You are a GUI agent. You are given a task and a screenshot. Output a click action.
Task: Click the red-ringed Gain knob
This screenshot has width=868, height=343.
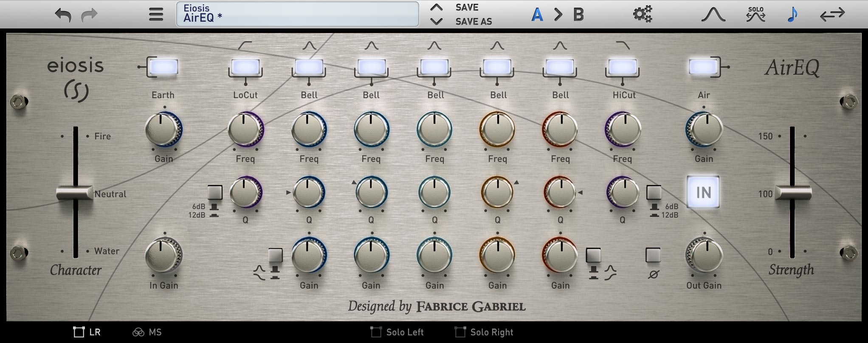[x=560, y=255]
